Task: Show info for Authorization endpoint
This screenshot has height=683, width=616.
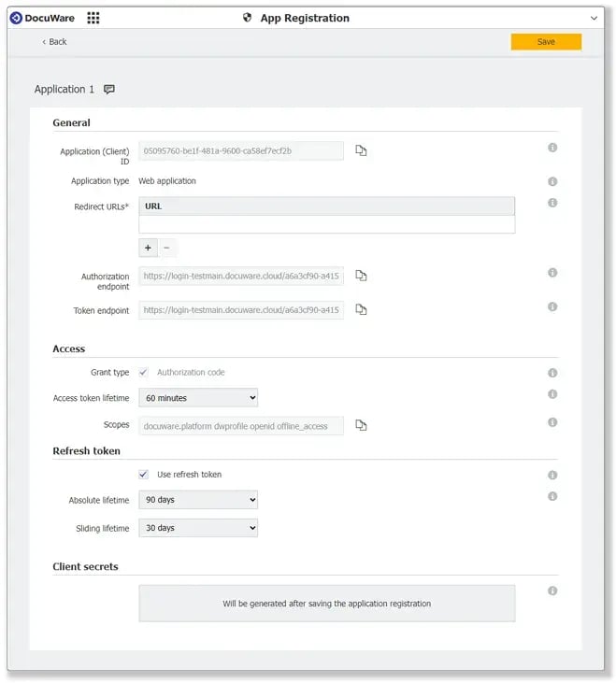Action: point(552,273)
